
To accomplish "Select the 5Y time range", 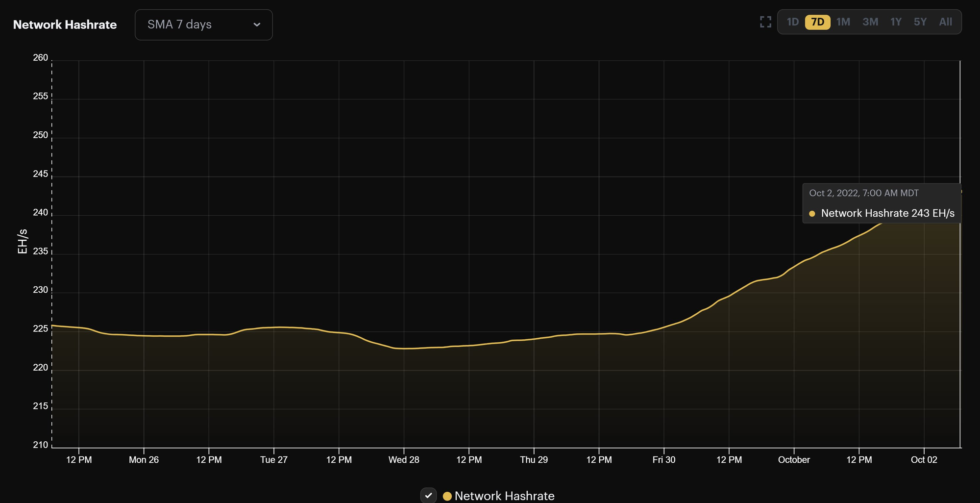I will click(920, 22).
